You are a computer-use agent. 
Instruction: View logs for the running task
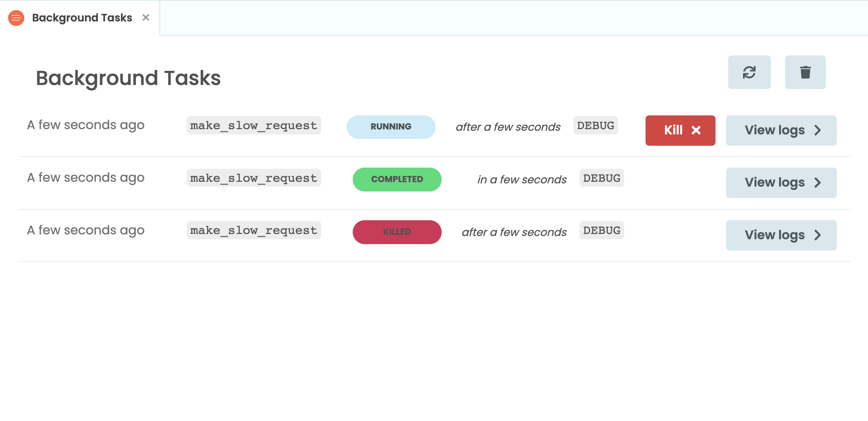point(781,130)
